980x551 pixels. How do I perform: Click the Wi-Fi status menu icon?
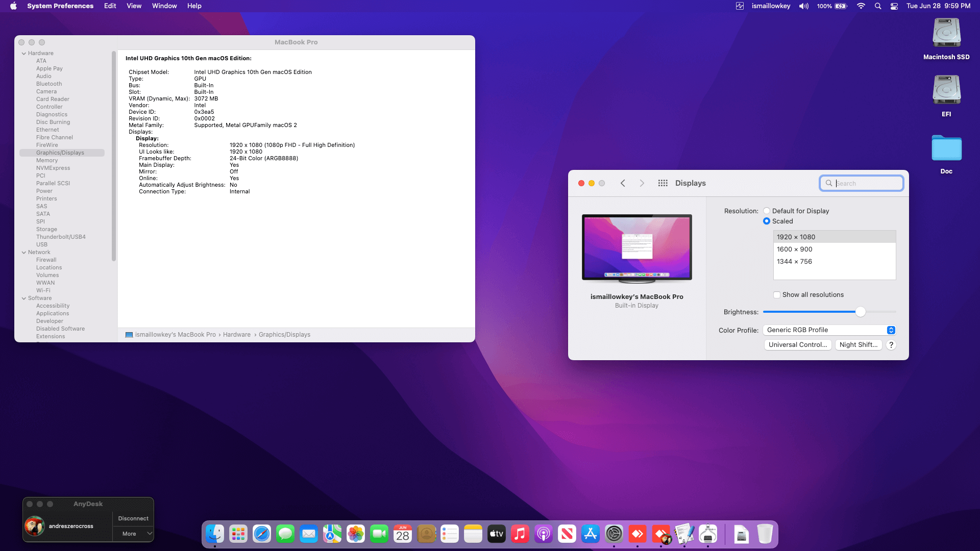[x=861, y=6]
